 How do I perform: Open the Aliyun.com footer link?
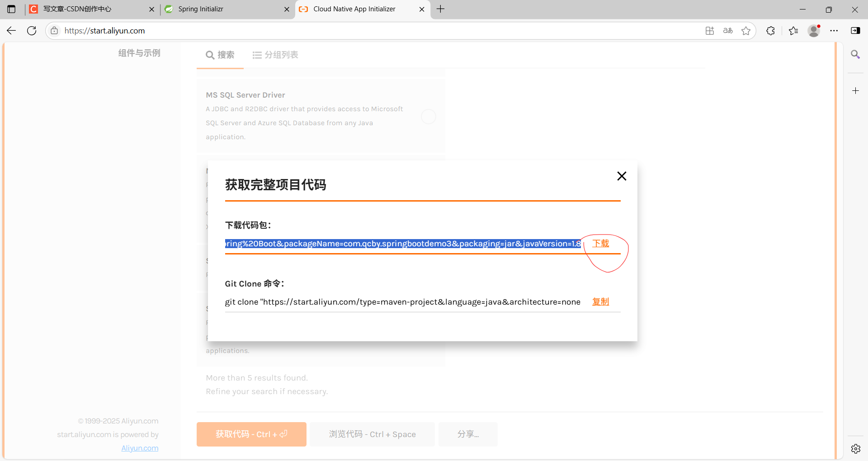click(x=140, y=448)
